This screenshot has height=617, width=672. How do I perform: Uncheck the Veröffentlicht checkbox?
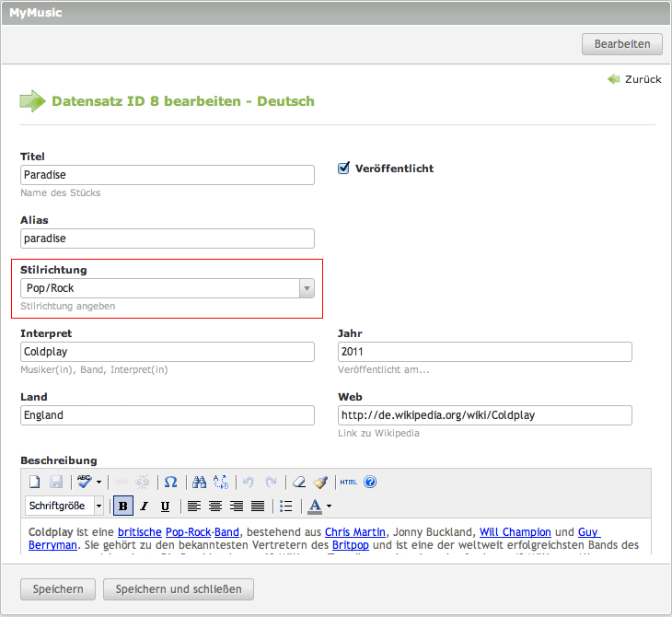tap(344, 169)
